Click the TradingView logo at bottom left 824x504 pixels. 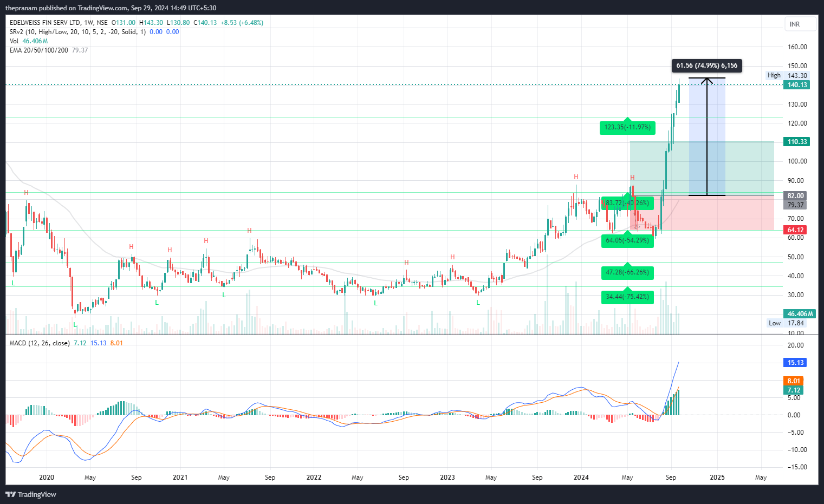31,494
